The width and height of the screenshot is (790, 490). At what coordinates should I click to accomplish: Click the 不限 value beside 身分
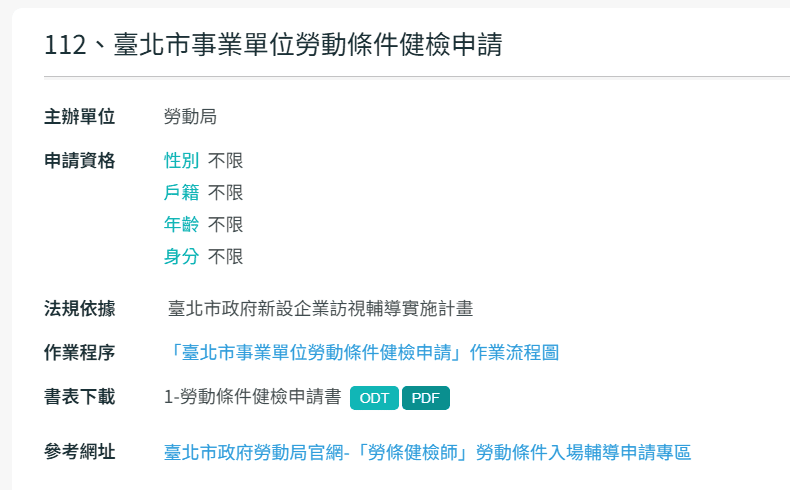coord(226,256)
